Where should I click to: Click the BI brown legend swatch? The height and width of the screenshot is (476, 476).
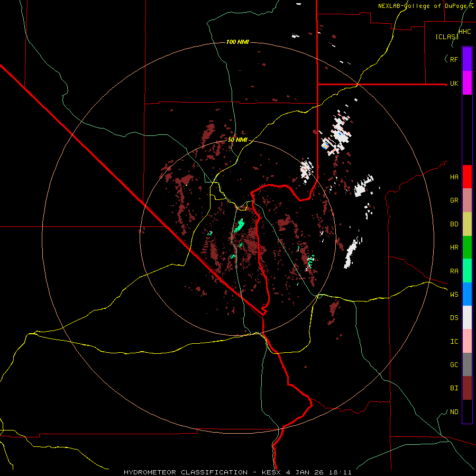pos(467,388)
